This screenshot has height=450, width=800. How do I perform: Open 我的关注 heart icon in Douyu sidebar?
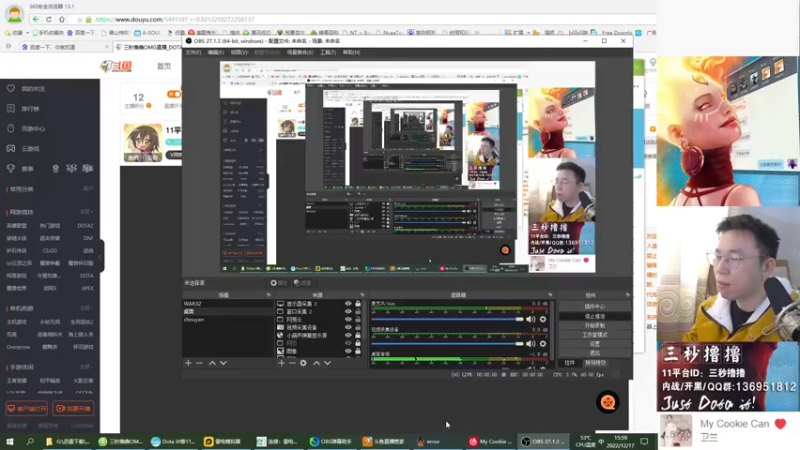pyautogui.click(x=11, y=88)
